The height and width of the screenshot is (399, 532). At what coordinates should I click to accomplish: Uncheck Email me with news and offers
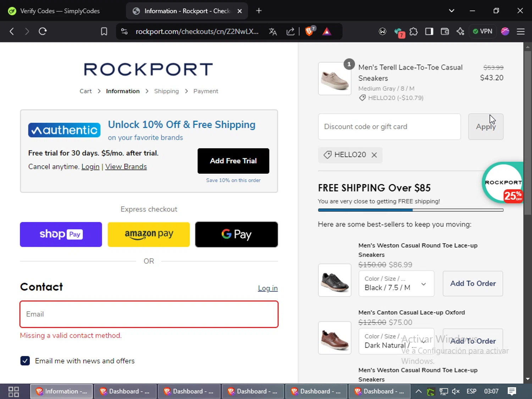[x=25, y=361]
